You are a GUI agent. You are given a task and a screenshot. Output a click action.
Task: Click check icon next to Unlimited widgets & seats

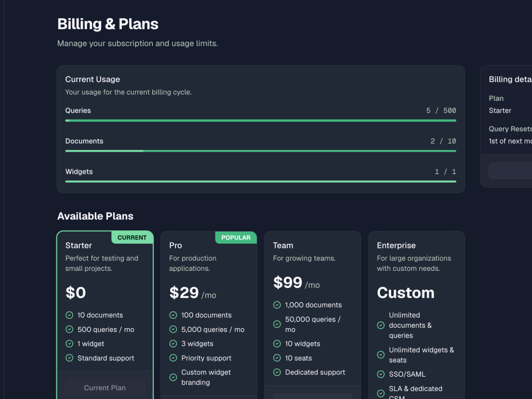coord(381,355)
